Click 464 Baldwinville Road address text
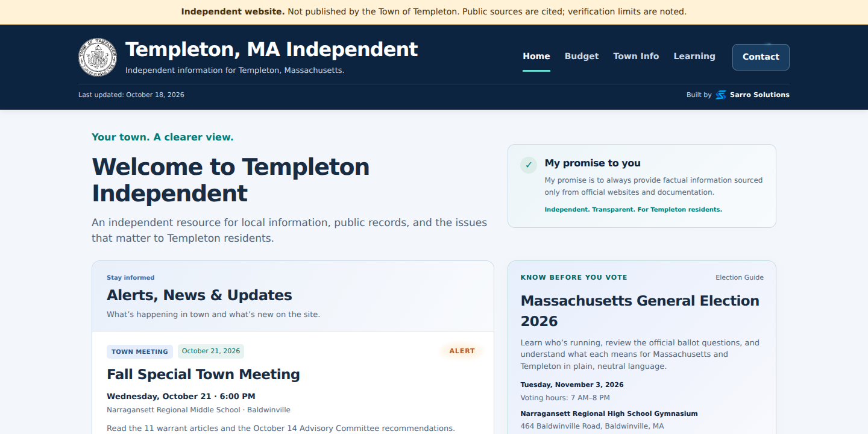Screen dimensions: 868x434 593,426
